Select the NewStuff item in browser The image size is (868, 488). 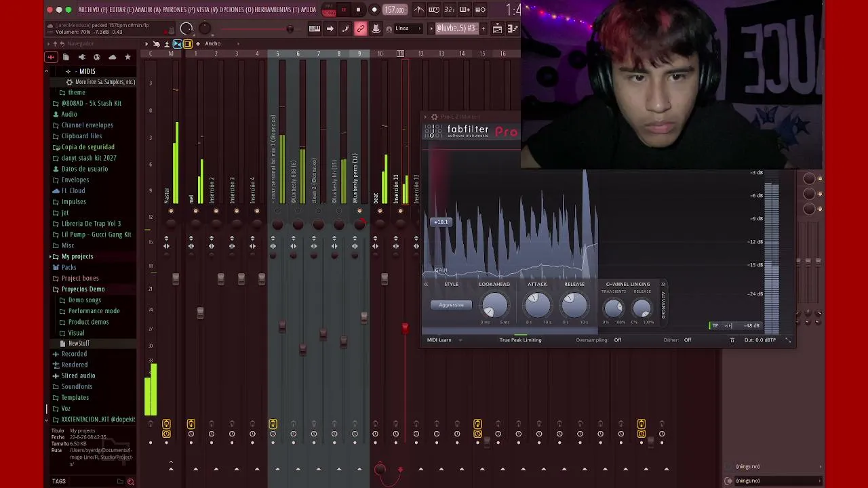(x=79, y=343)
